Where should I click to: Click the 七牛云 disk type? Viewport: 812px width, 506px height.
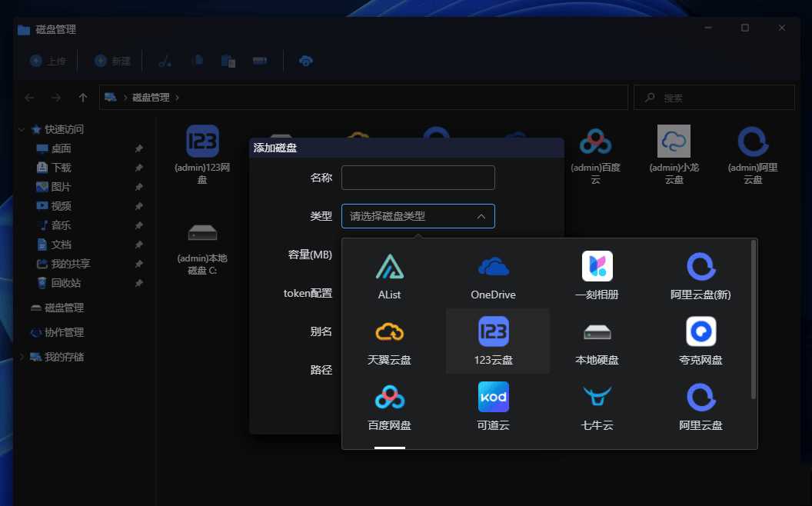click(x=597, y=406)
